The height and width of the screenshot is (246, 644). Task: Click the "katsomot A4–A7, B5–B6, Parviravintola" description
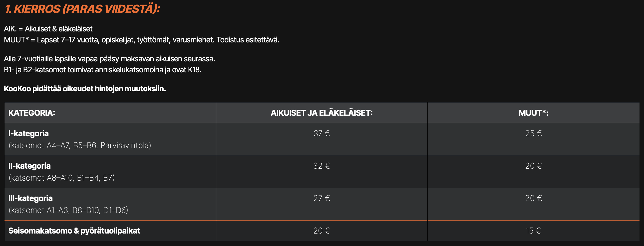tap(80, 145)
